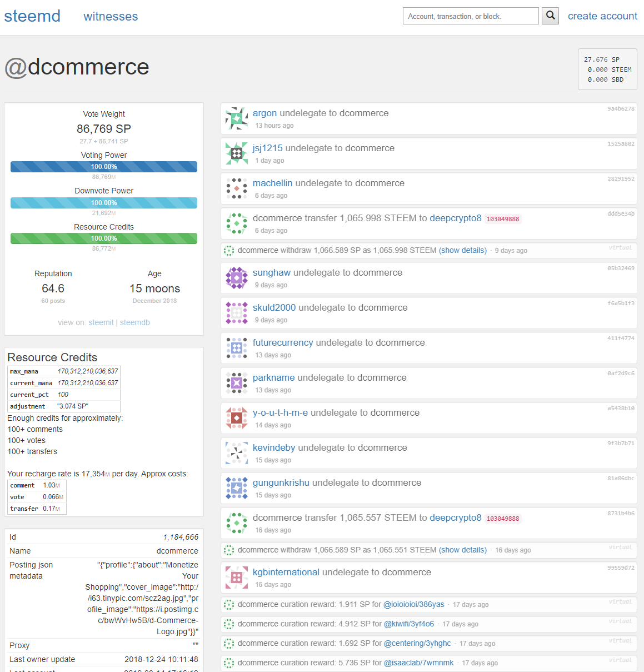Viewport: 644px width, 672px height.
Task: Open y-o-u-t-h-m-e account link
Action: [x=280, y=413]
